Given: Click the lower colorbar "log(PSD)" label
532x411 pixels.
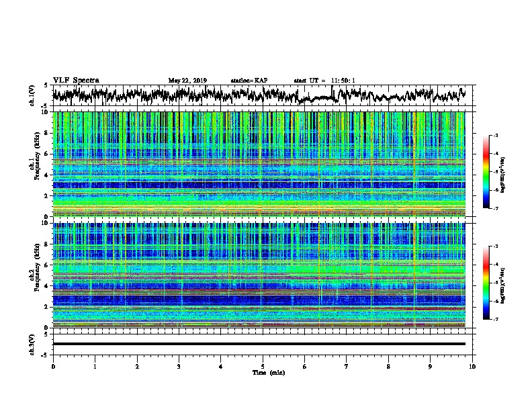Looking at the screenshot, I should click(x=502, y=285).
